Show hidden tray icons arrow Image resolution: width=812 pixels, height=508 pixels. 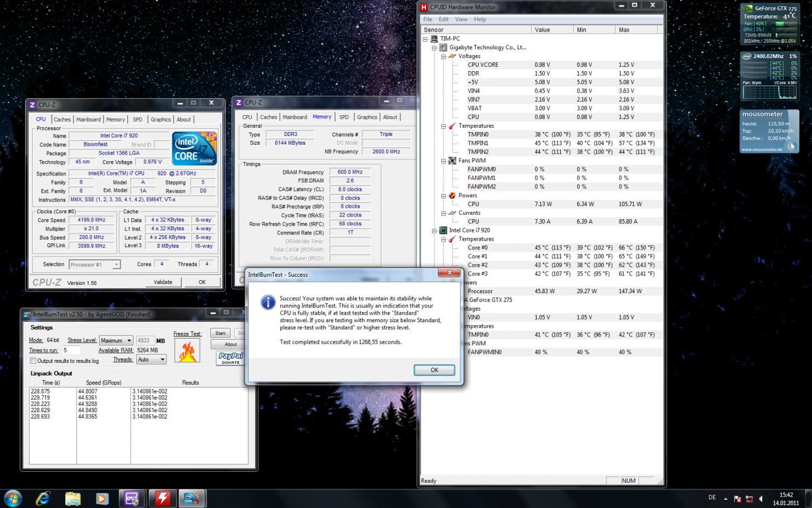(725, 499)
